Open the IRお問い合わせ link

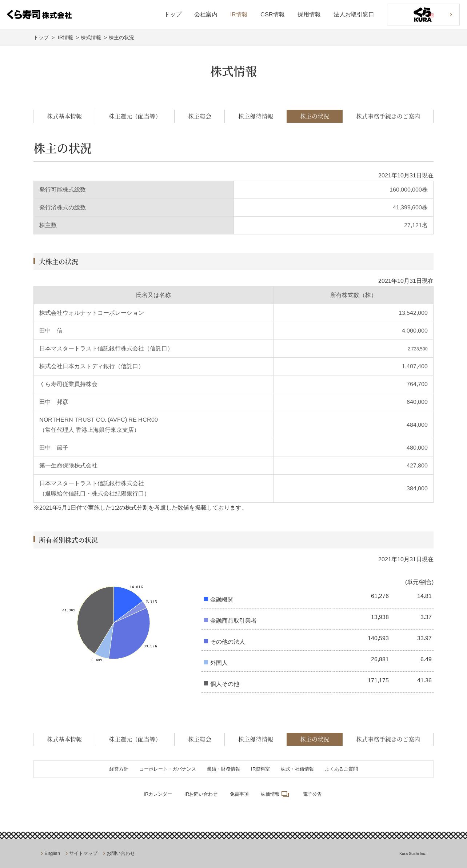pos(201,794)
